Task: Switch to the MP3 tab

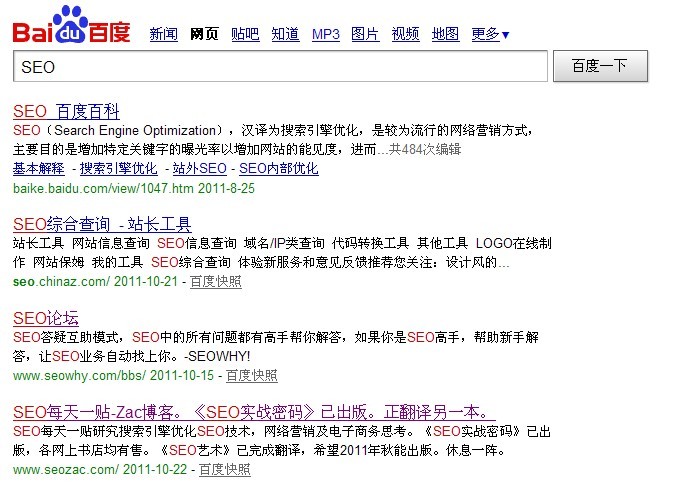Action: (326, 34)
